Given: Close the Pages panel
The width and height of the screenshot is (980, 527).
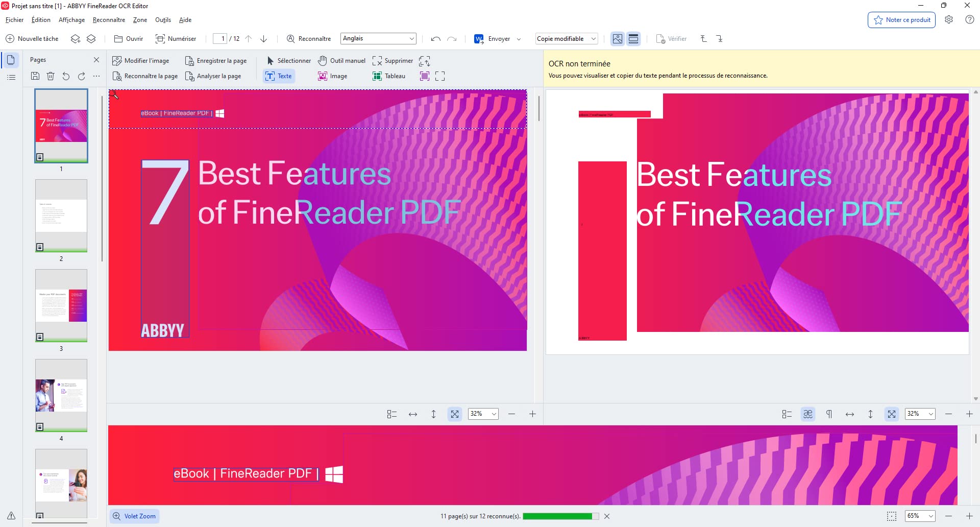Looking at the screenshot, I should [x=96, y=60].
